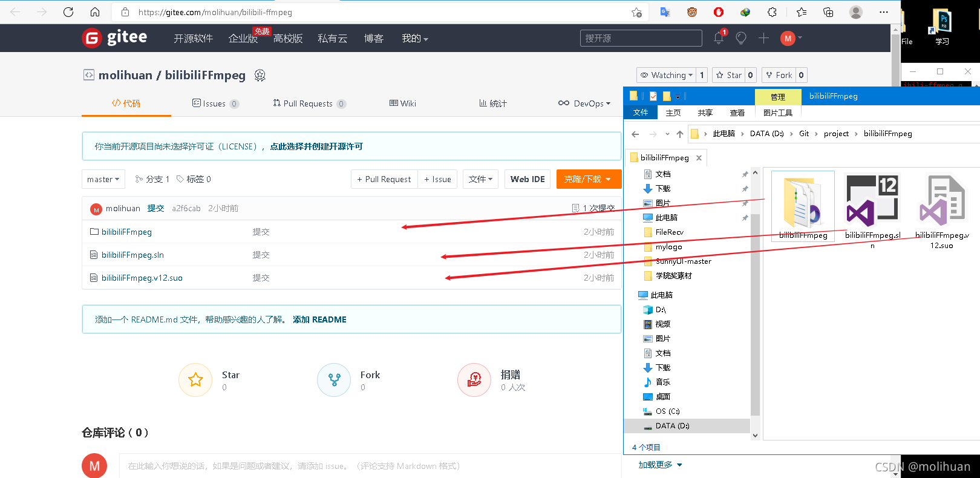The width and height of the screenshot is (980, 478).
Task: Open the Wiki tab
Action: tap(403, 103)
